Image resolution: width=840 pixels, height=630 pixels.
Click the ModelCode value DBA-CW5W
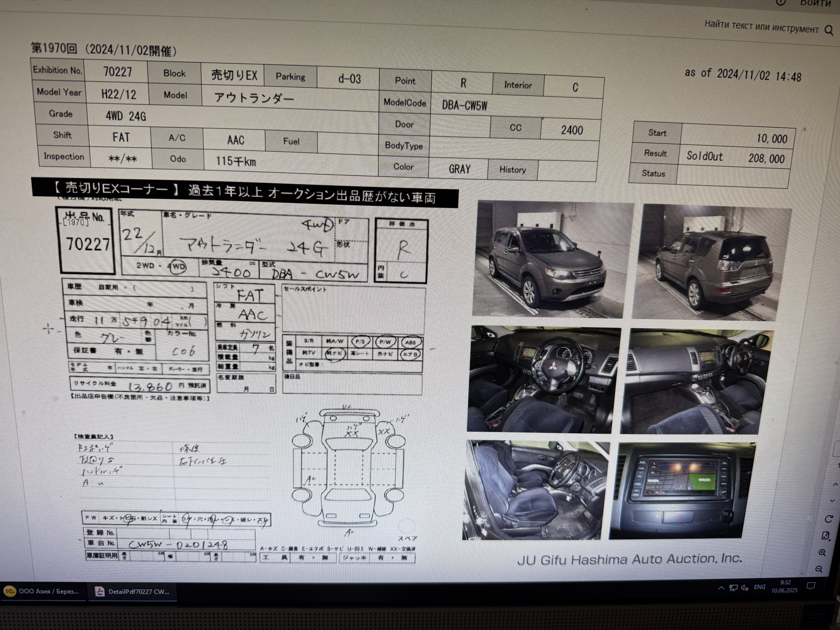(x=464, y=106)
